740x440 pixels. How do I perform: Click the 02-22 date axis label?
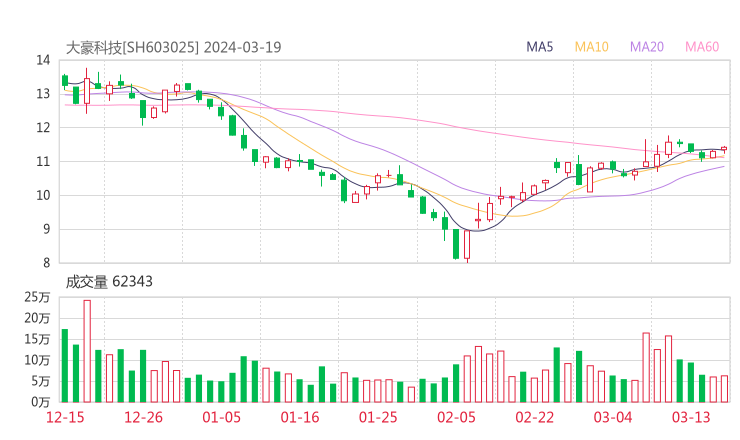click(534, 417)
